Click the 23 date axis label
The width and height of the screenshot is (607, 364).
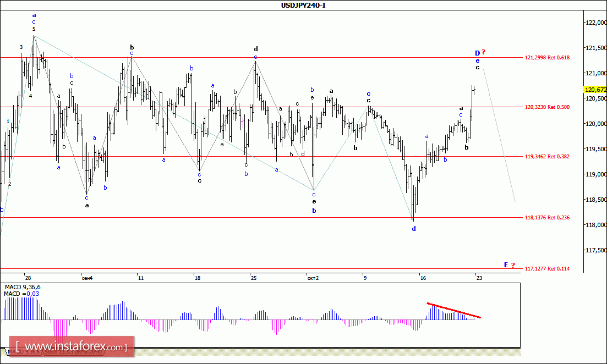(479, 278)
